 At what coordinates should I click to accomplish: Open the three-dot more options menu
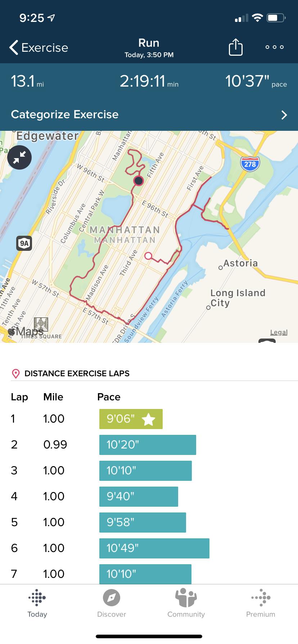(x=274, y=47)
